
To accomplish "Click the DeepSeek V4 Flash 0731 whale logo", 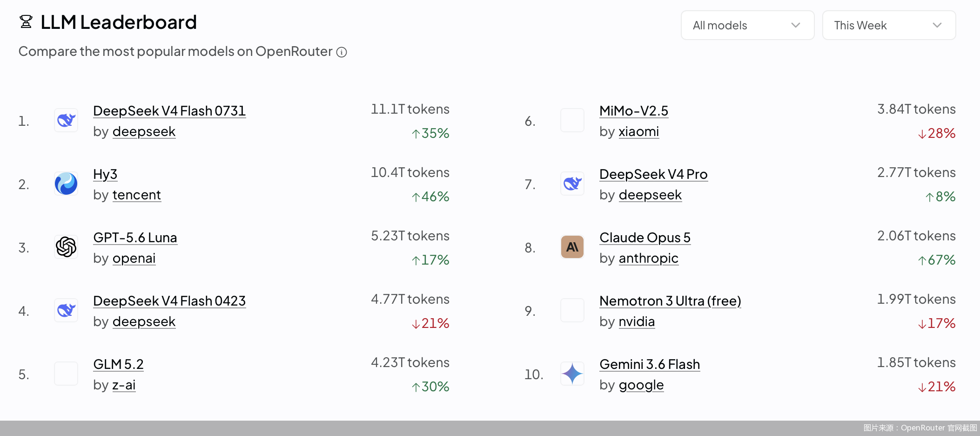I will [66, 120].
